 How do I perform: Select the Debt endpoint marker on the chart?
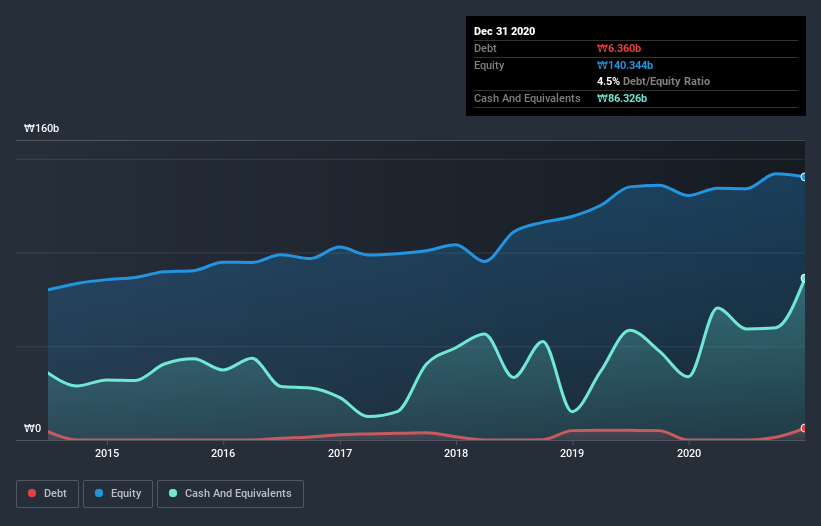tap(804, 428)
